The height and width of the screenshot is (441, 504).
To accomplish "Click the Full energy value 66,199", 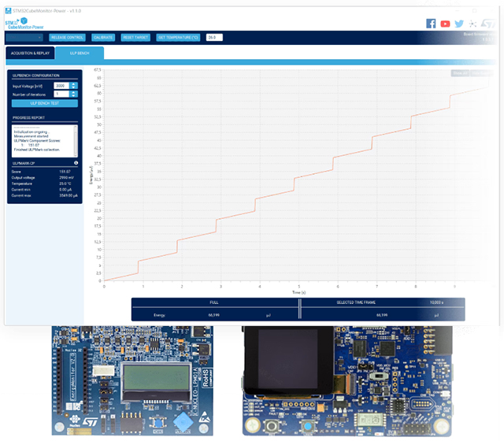I will point(213,315).
